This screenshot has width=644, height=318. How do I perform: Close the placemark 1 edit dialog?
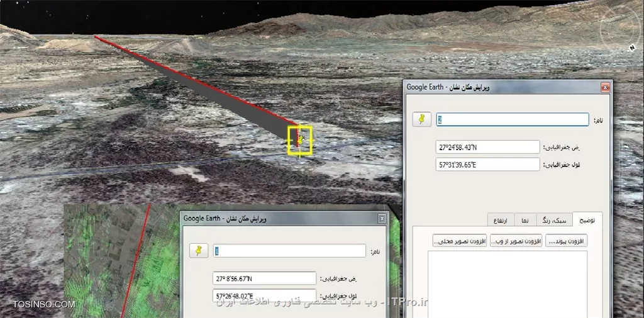coord(382,218)
